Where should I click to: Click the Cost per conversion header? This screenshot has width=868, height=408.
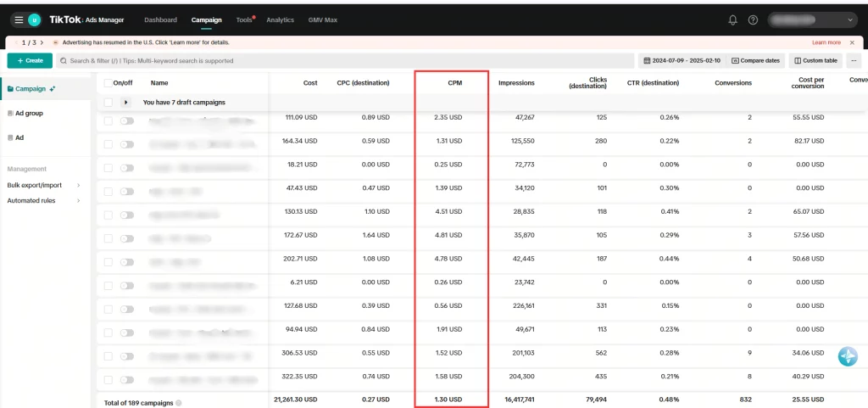(808, 83)
